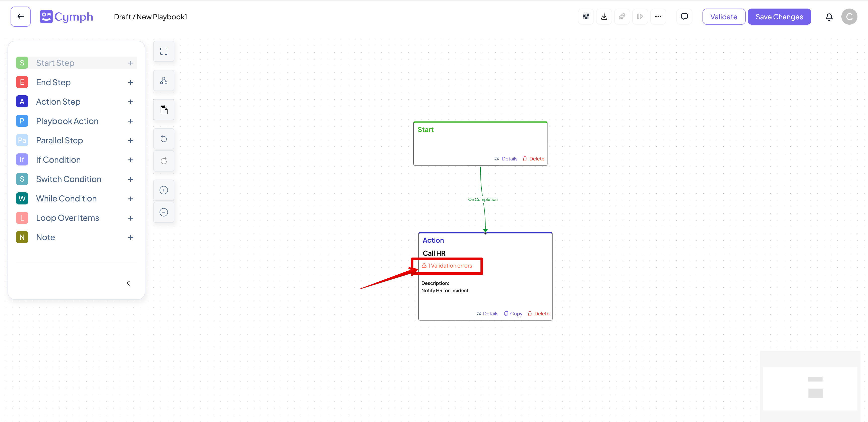Launch the playbook with the rocket icon
This screenshot has height=422, width=868.
click(x=622, y=16)
